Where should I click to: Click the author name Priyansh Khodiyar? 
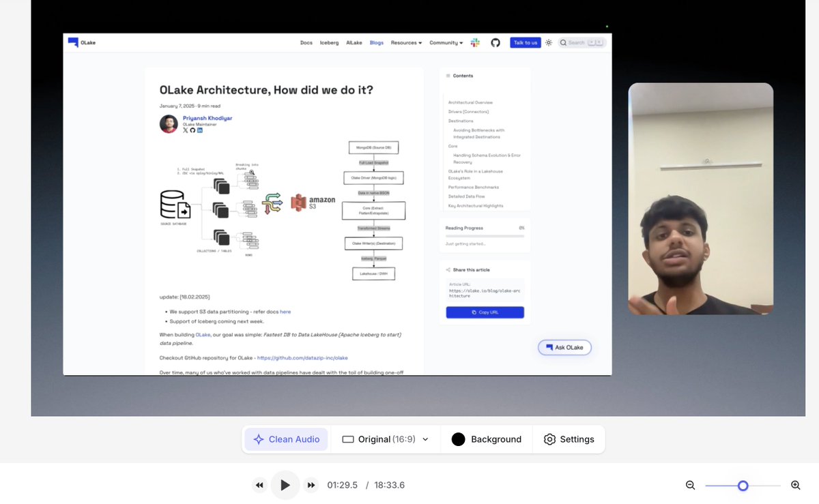(x=207, y=118)
